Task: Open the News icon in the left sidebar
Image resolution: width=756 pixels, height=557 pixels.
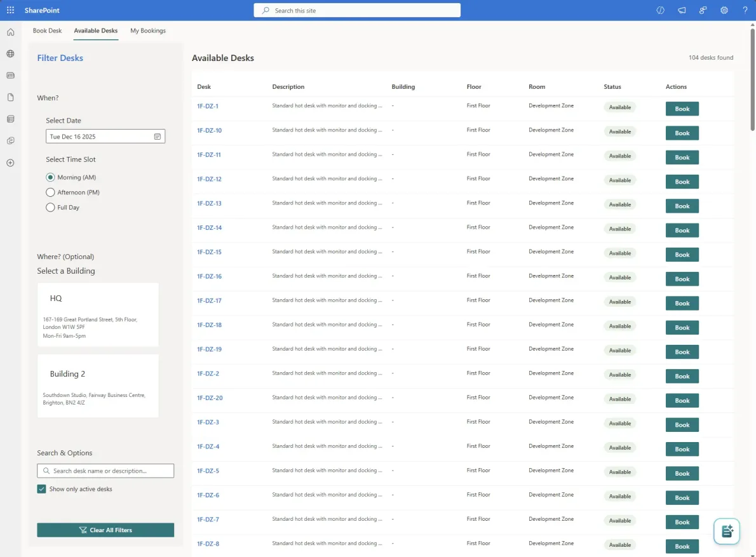Action: pos(10,75)
